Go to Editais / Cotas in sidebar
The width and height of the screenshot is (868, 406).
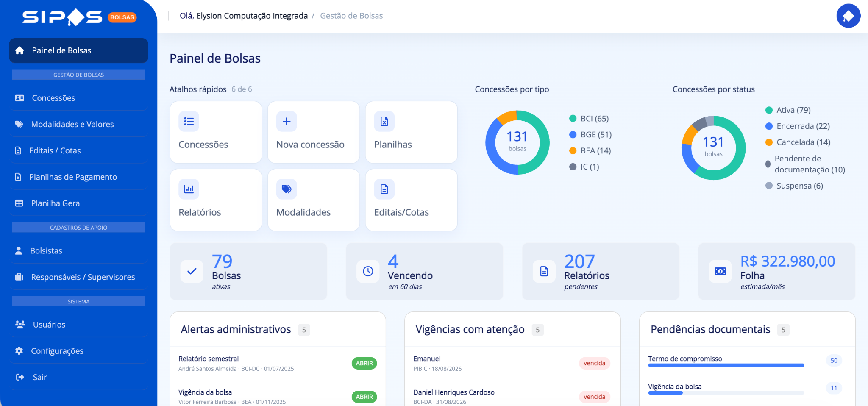coord(79,150)
